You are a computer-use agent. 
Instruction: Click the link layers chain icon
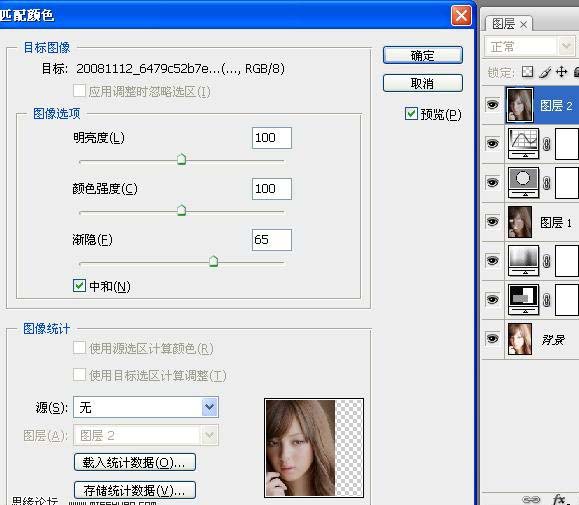[x=531, y=500]
